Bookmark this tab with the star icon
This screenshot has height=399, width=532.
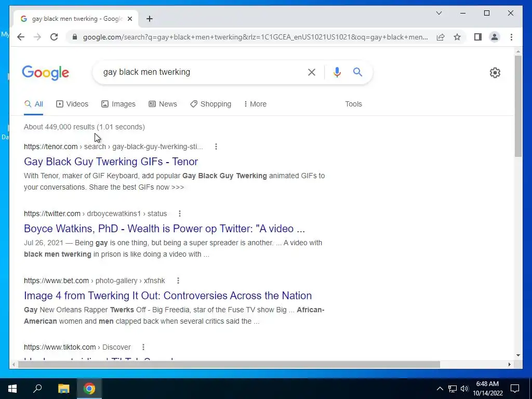click(457, 37)
